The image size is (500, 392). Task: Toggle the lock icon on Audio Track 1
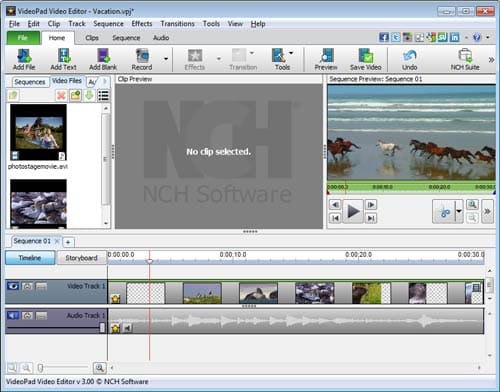click(27, 315)
